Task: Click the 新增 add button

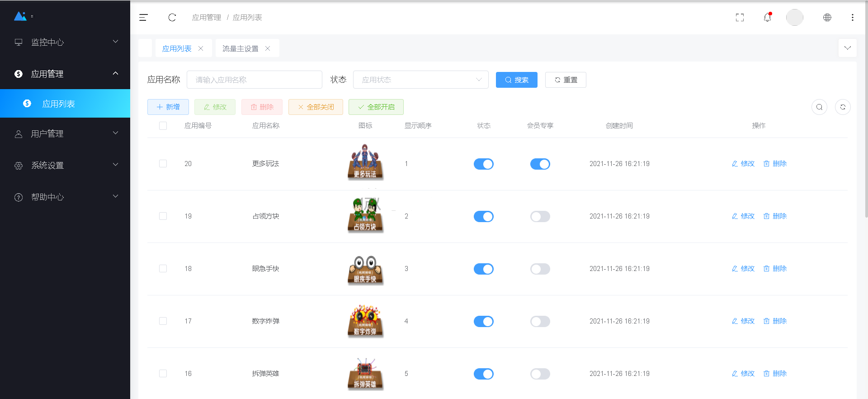Action: (x=168, y=107)
